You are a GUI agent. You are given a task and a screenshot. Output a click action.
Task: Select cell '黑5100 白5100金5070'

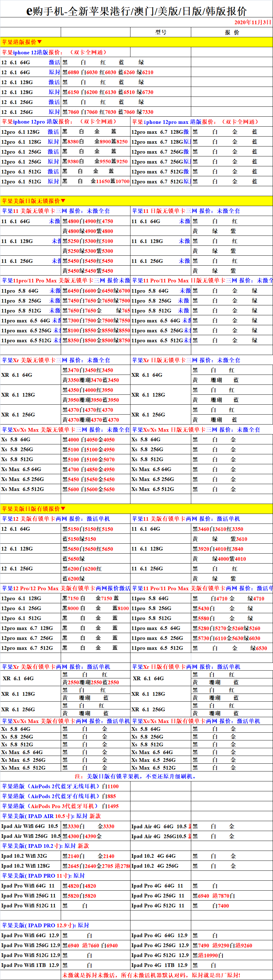tap(96, 459)
